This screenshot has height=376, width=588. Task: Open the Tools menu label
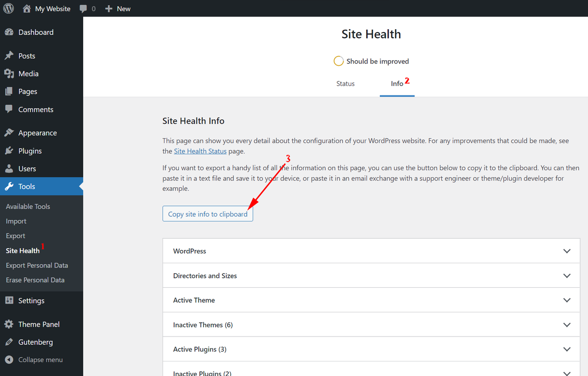point(27,186)
